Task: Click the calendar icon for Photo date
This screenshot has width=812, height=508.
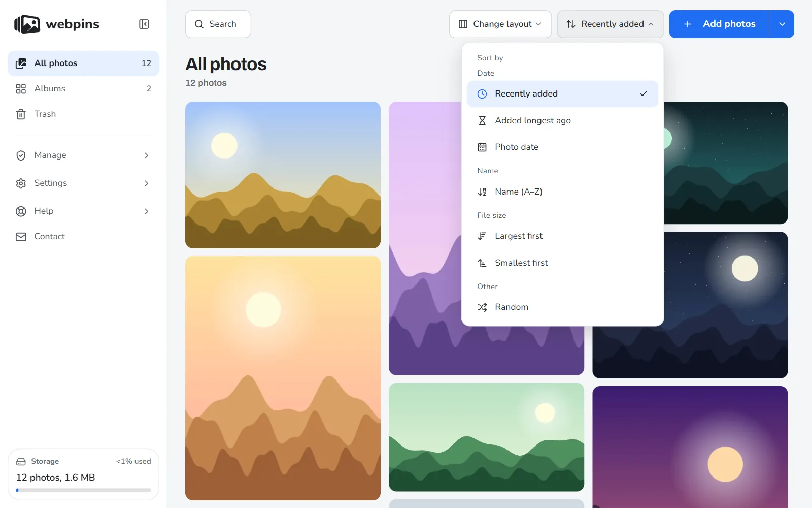Action: coord(482,147)
